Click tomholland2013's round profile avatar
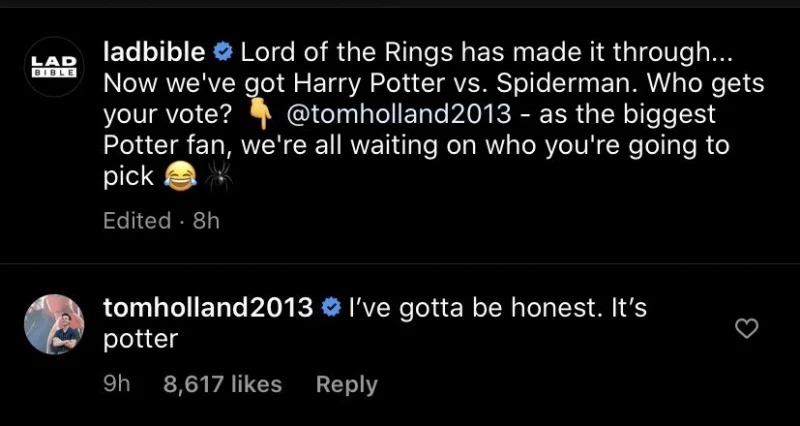The image size is (800, 426). (x=53, y=324)
